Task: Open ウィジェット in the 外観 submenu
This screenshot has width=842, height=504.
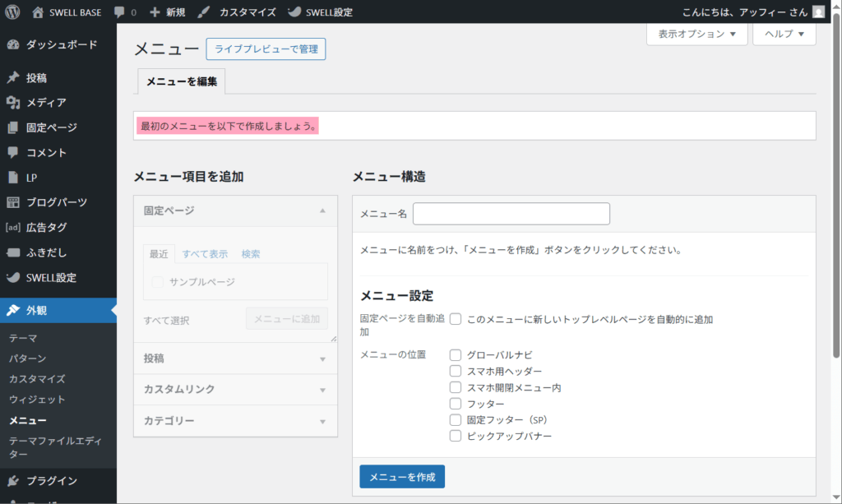Action: (37, 400)
